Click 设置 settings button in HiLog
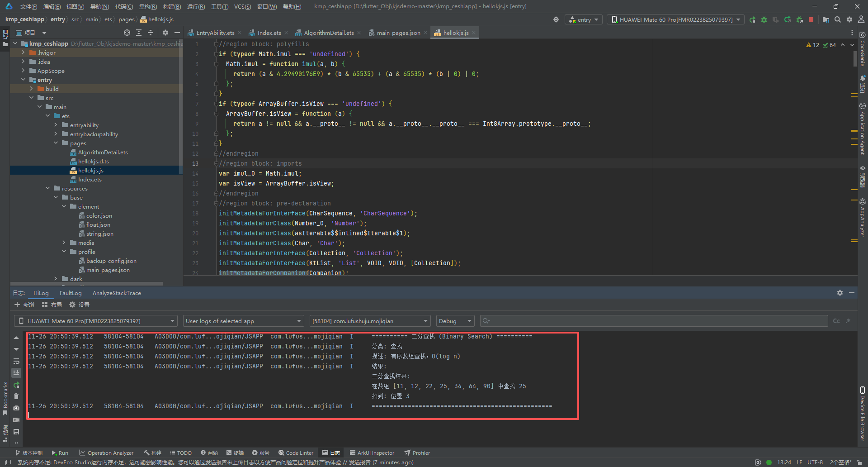Image resolution: width=868 pixels, height=467 pixels. (80, 305)
